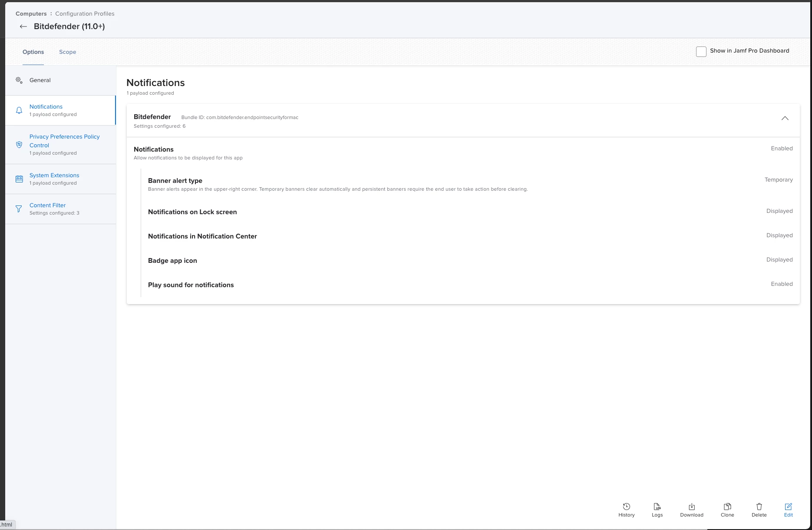Image resolution: width=812 pixels, height=530 pixels.
Task: Click Enabled value for Play sound
Action: 782,284
